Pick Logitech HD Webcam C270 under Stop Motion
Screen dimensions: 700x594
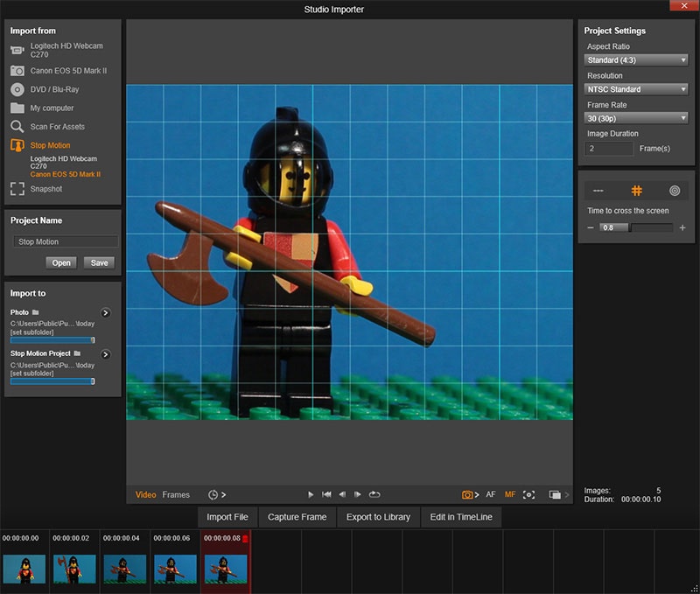click(63, 162)
